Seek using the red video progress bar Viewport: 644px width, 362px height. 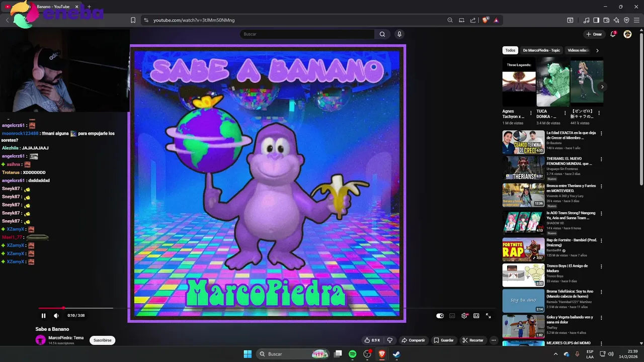(x=75, y=308)
